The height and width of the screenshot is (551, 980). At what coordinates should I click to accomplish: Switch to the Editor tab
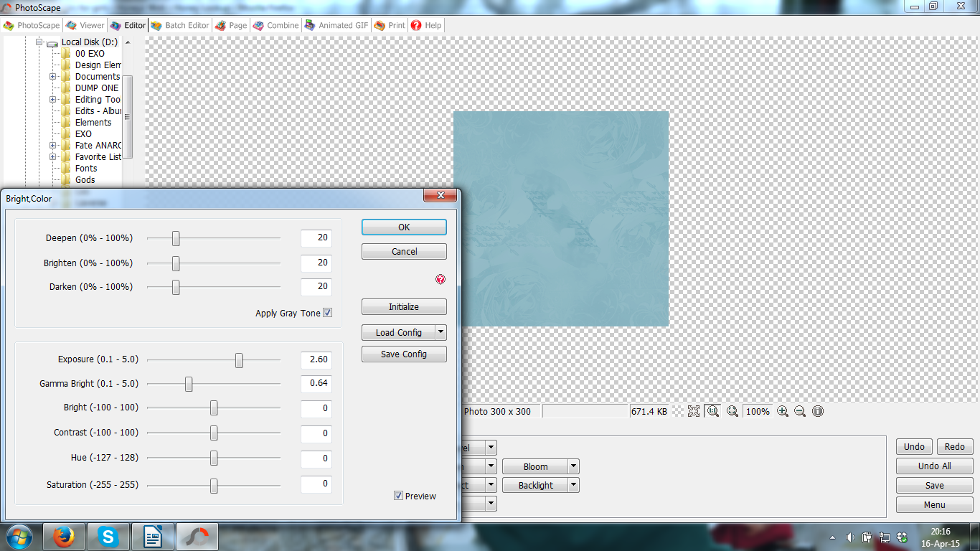(128, 25)
